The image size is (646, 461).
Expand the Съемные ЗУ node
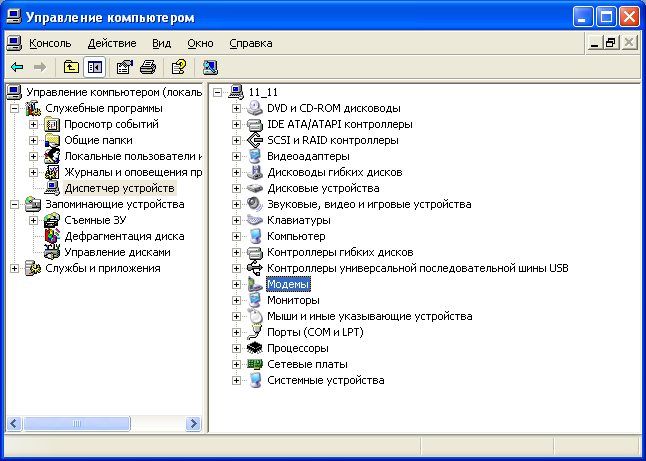33,220
